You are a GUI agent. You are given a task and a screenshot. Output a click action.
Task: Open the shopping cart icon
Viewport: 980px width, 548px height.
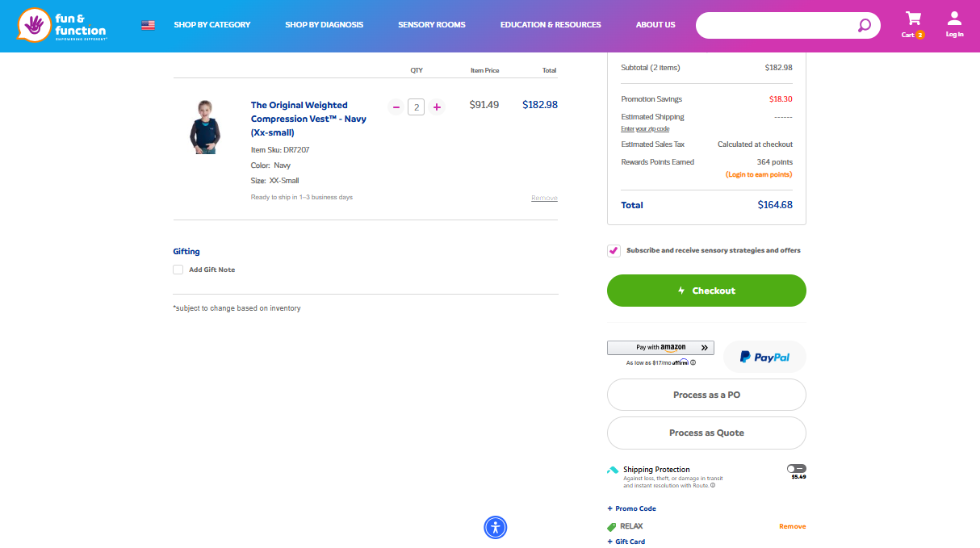[913, 19]
